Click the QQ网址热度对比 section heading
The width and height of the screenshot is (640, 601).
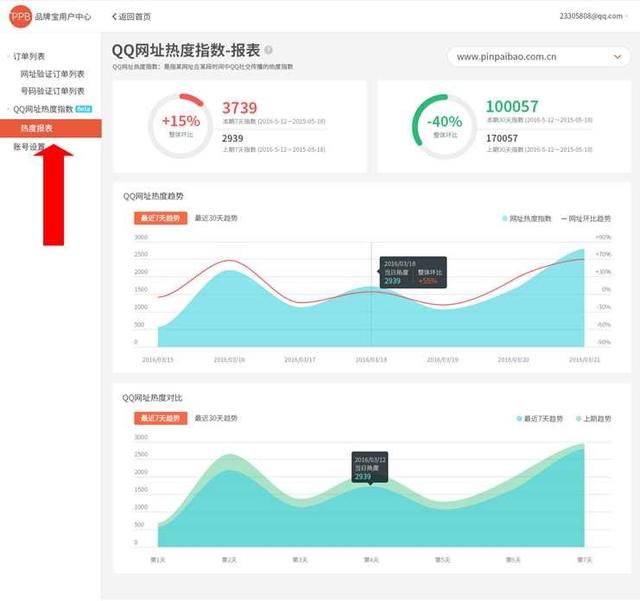[x=152, y=398]
